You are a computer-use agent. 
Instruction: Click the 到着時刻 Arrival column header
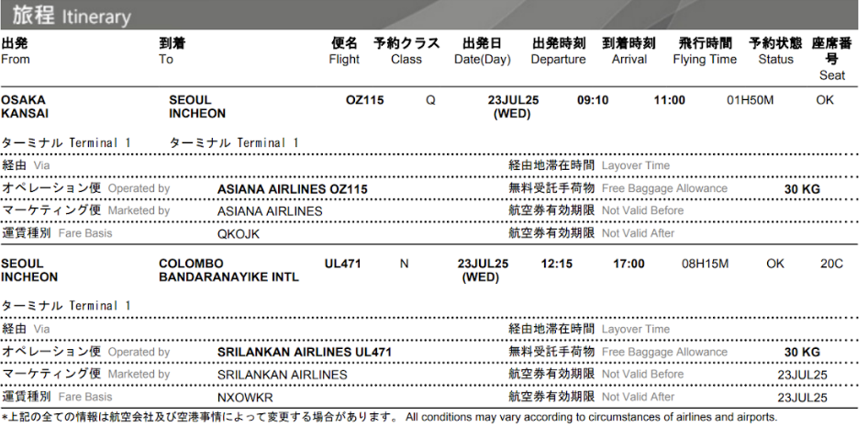point(629,51)
